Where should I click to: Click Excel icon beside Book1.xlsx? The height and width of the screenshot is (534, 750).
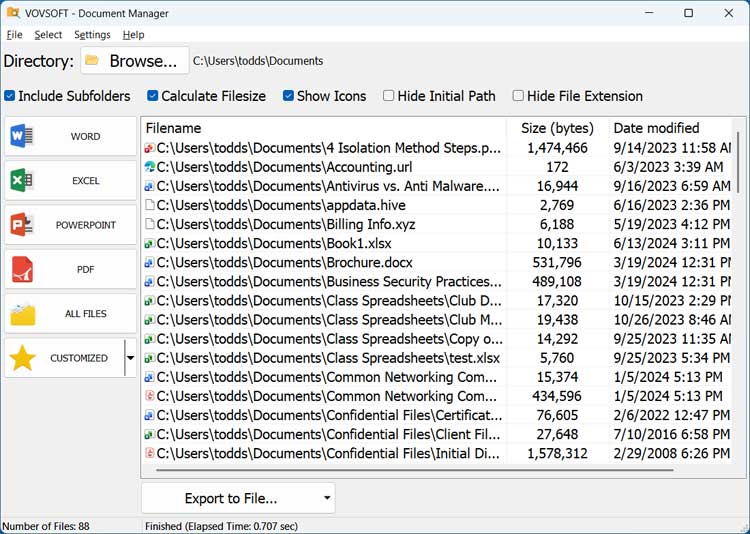pos(150,244)
